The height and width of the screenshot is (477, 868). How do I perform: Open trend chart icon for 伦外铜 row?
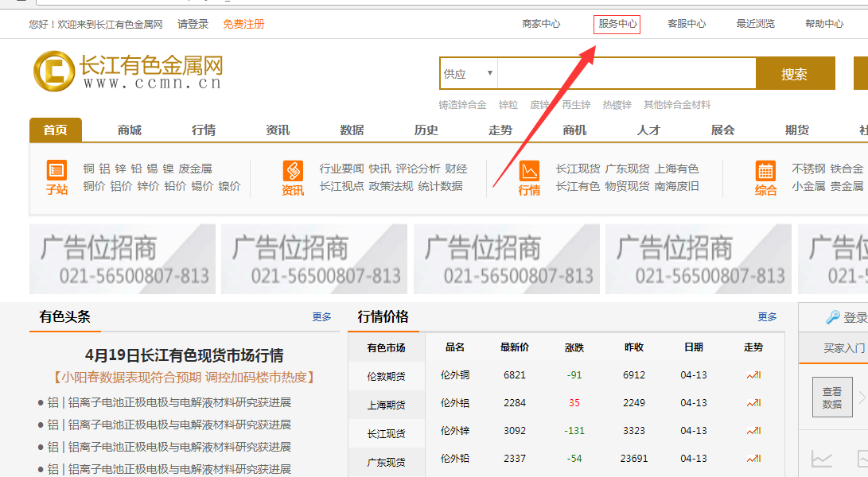pyautogui.click(x=753, y=375)
